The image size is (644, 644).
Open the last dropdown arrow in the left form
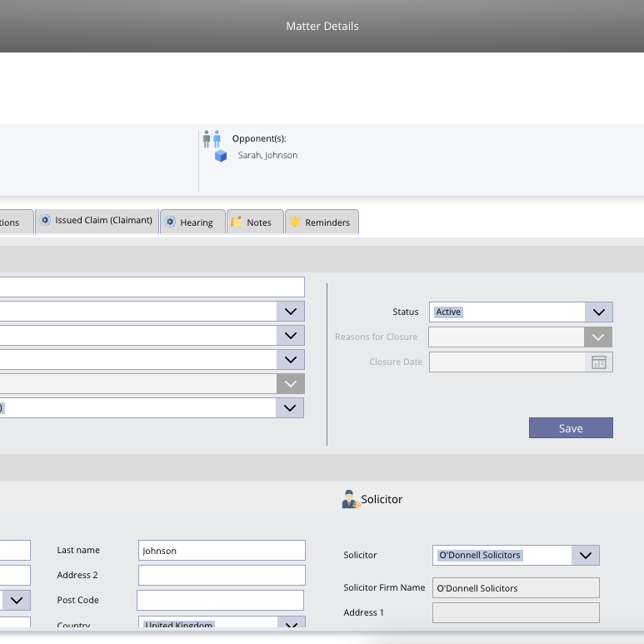pyautogui.click(x=290, y=408)
